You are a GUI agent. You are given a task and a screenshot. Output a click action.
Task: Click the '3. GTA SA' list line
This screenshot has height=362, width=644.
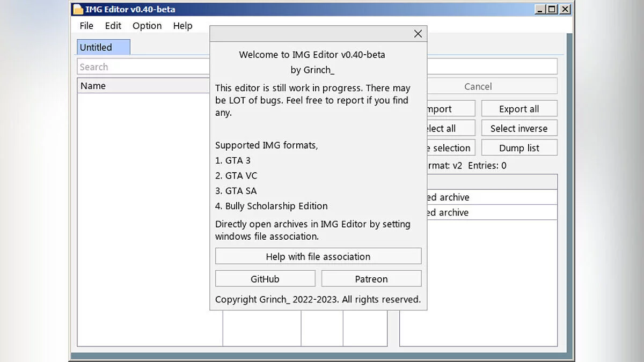click(236, 191)
